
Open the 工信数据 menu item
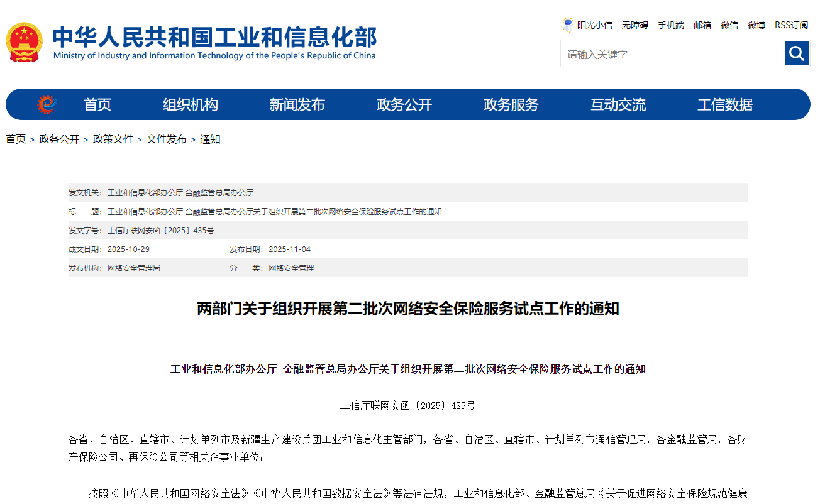725,105
